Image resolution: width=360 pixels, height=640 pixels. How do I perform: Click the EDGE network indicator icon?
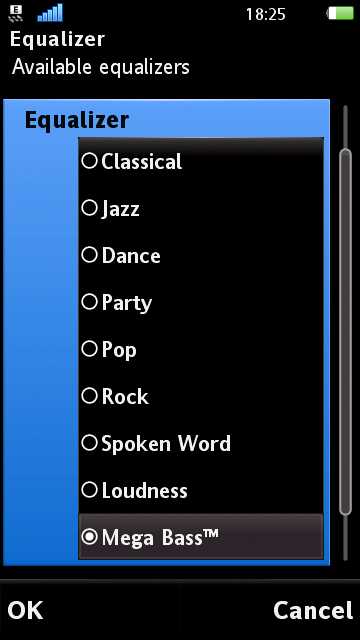pos(16,13)
